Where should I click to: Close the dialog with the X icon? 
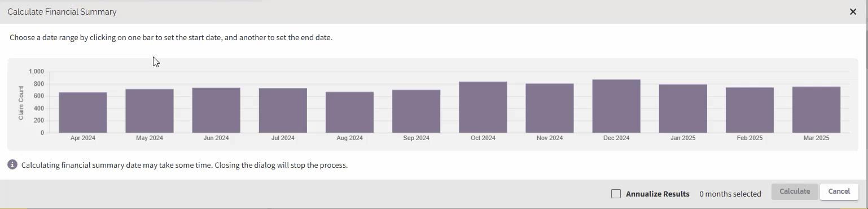click(x=853, y=12)
